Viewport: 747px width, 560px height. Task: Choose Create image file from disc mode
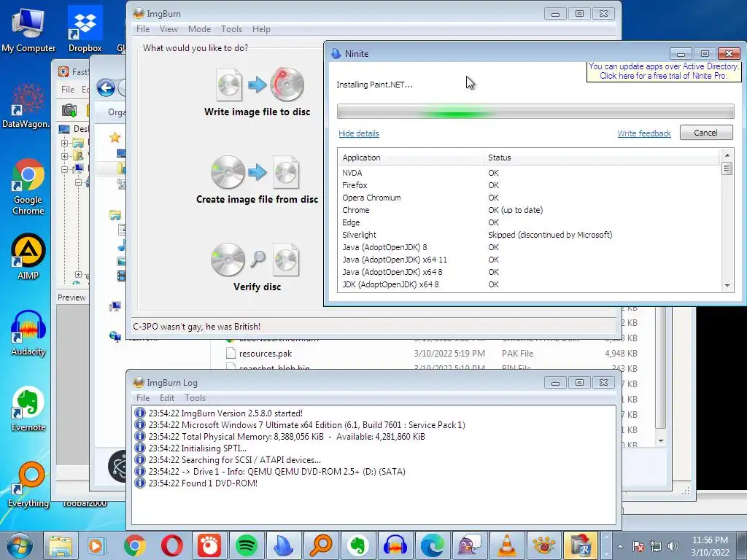(258, 180)
